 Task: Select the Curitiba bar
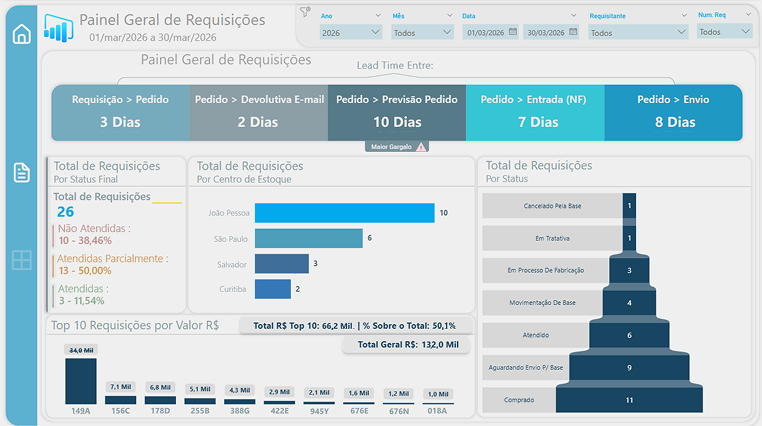click(273, 289)
